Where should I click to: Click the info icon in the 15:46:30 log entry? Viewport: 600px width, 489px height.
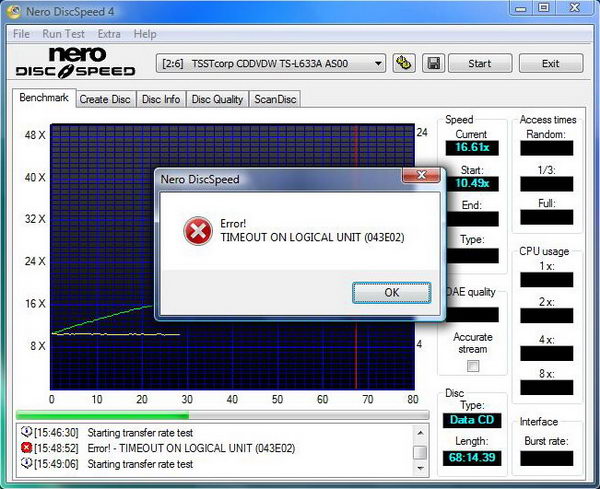(25, 432)
